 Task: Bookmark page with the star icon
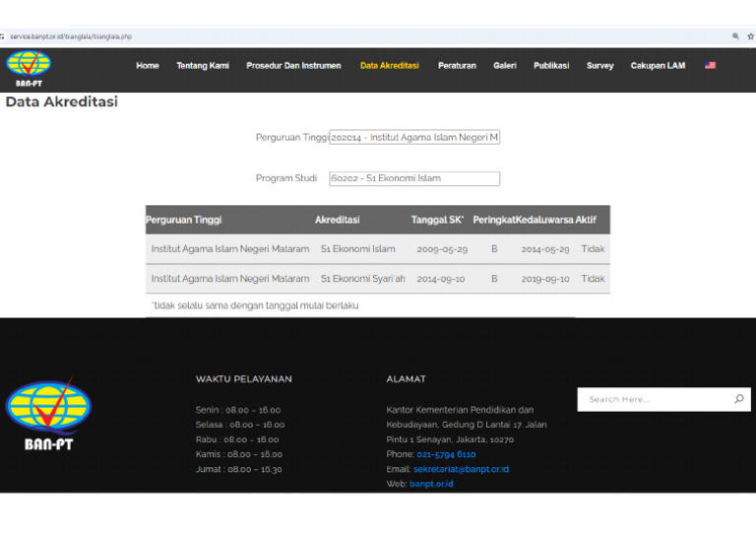point(750,36)
